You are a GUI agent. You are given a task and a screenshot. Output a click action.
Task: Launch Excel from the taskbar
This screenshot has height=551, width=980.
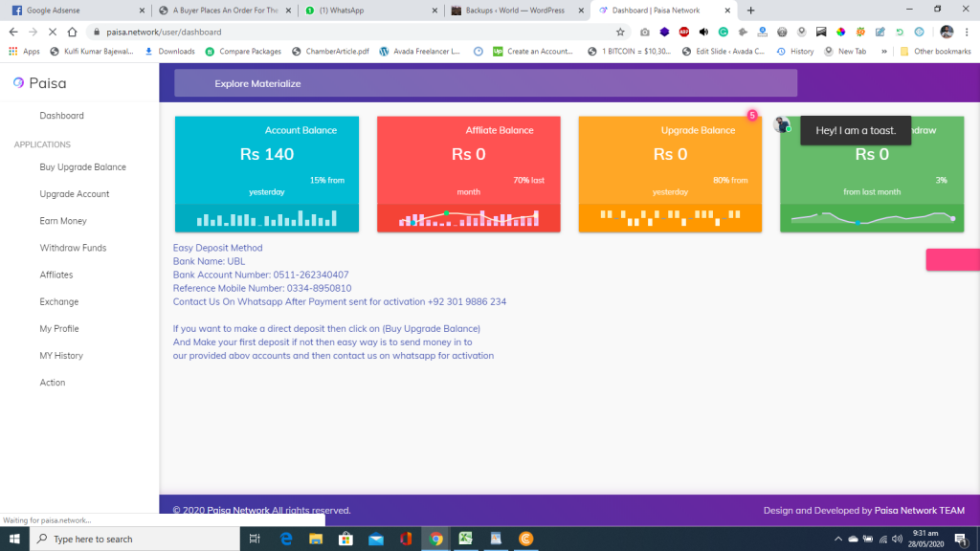click(x=465, y=539)
